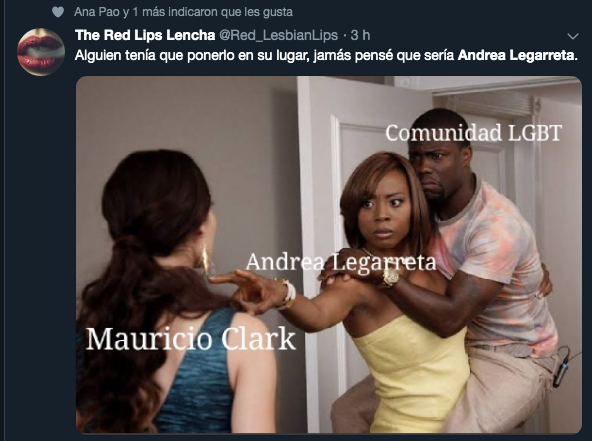
Task: Expand the tweet options chevron
Action: pos(573,36)
